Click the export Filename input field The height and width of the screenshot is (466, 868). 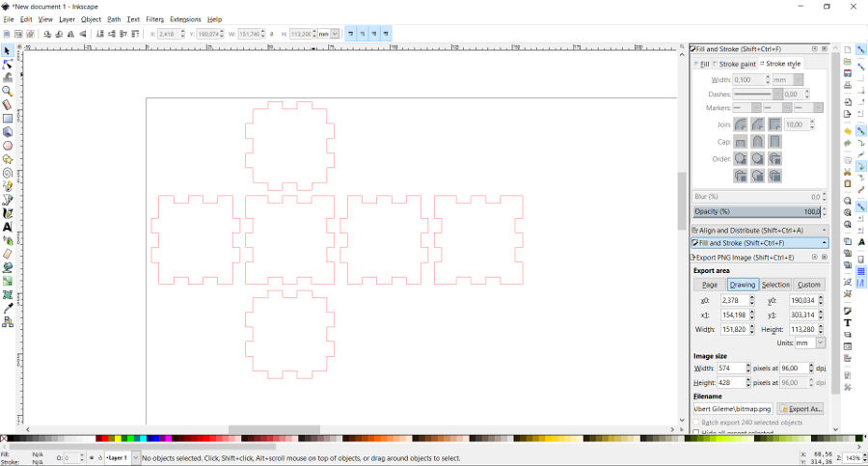(733, 409)
